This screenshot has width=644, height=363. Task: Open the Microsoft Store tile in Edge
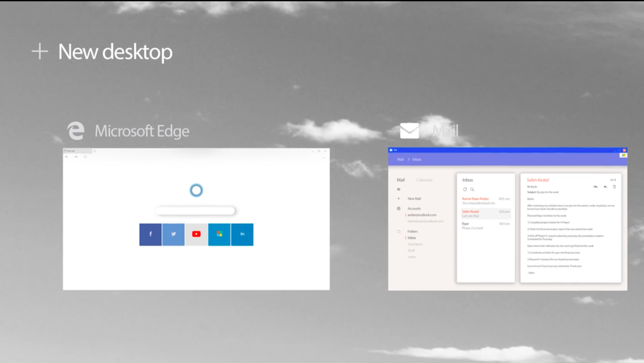[x=220, y=234]
